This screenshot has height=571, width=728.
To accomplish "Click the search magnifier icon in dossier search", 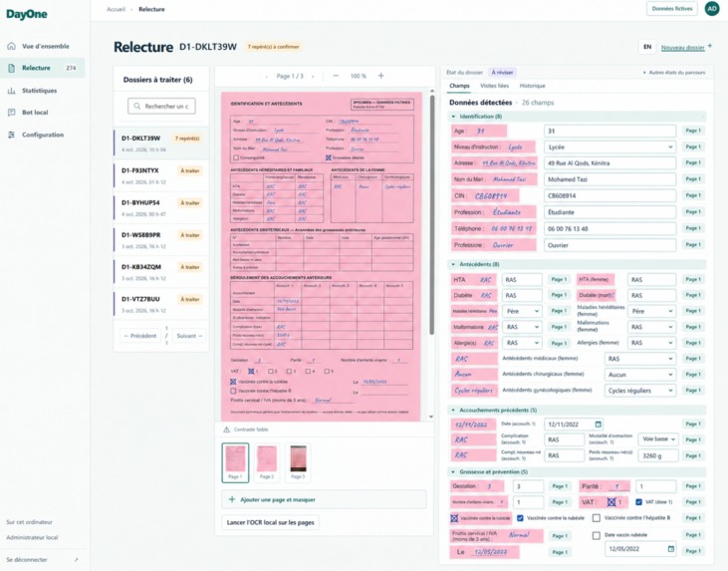I will 137,106.
